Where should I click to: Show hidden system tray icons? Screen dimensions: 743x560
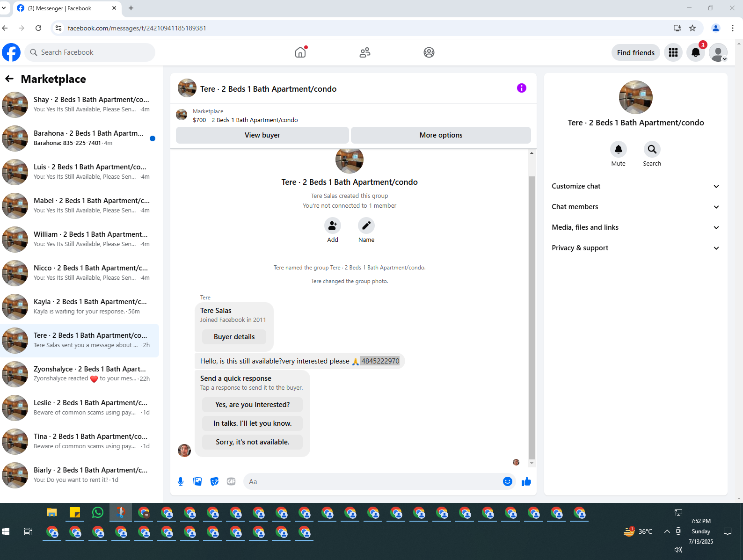point(667,531)
